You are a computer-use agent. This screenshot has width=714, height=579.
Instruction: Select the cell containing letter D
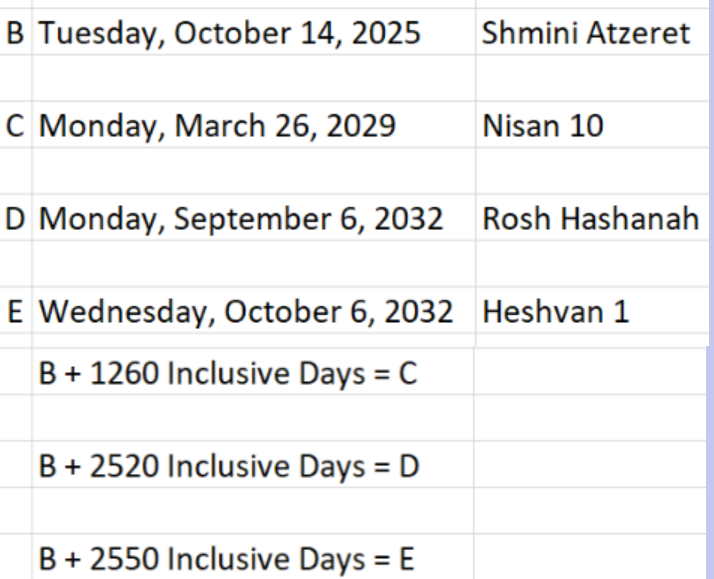tap(15, 220)
